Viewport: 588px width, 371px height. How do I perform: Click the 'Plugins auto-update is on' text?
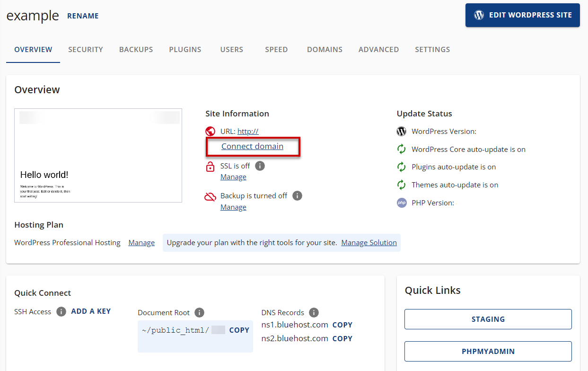[454, 167]
